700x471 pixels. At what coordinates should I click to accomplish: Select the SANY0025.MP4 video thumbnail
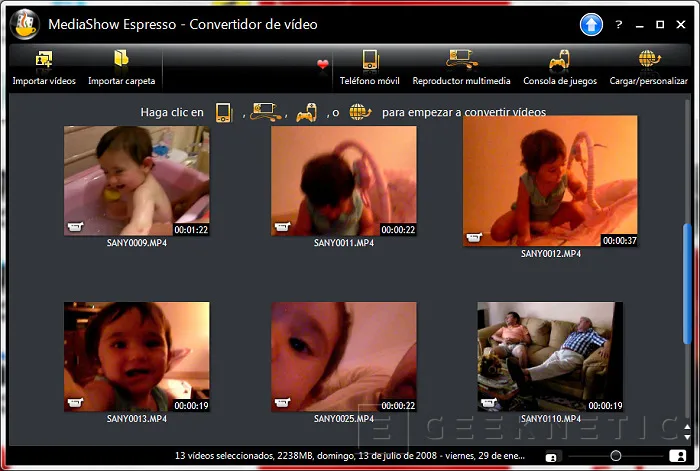click(344, 357)
